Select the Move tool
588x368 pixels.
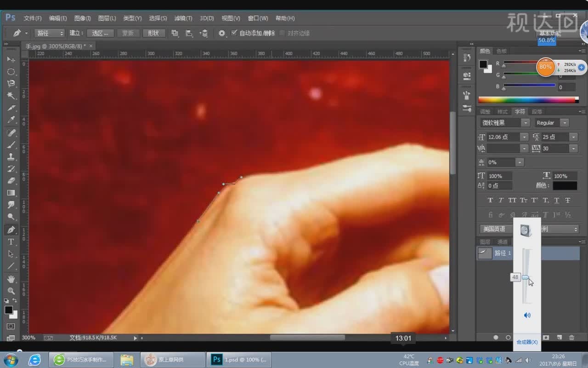[11, 59]
